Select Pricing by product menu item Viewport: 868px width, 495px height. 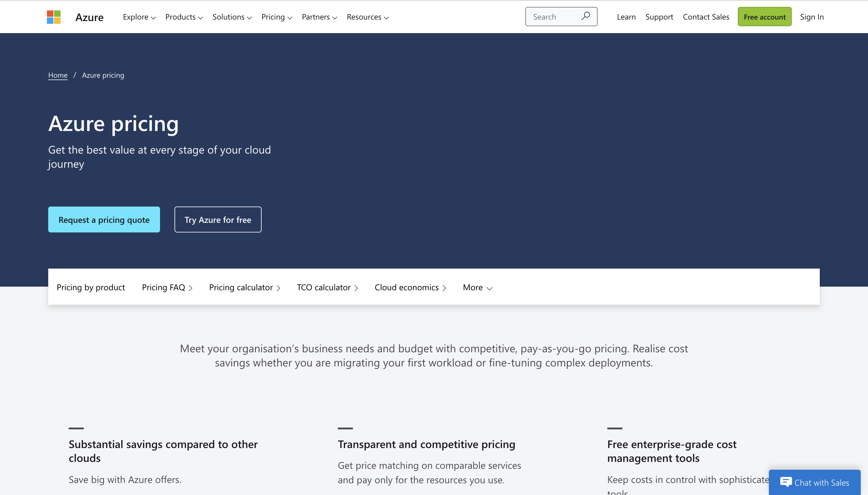(x=91, y=287)
